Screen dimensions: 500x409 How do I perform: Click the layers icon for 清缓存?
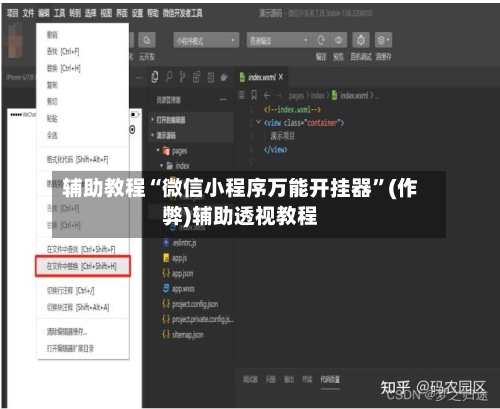coord(383,41)
